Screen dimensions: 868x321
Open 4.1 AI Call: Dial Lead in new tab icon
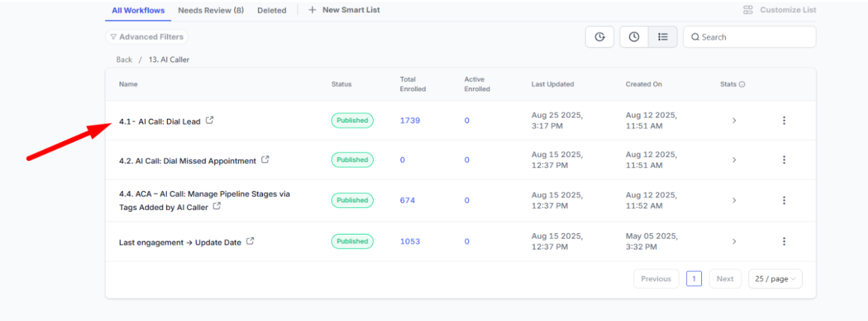(209, 120)
